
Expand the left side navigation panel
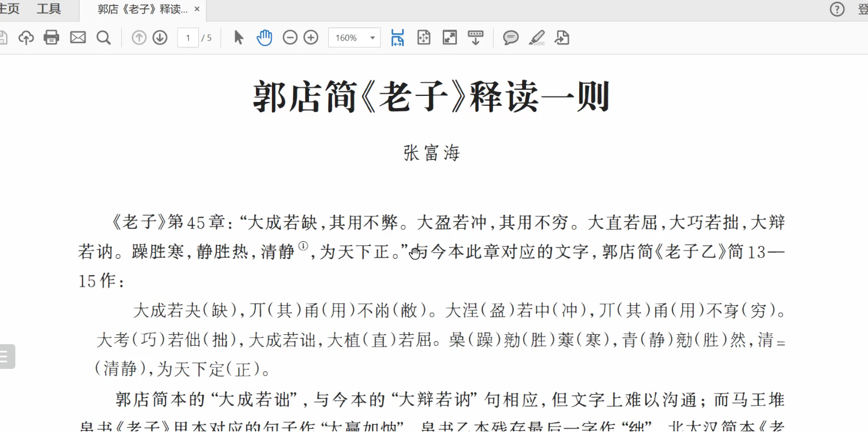point(7,357)
